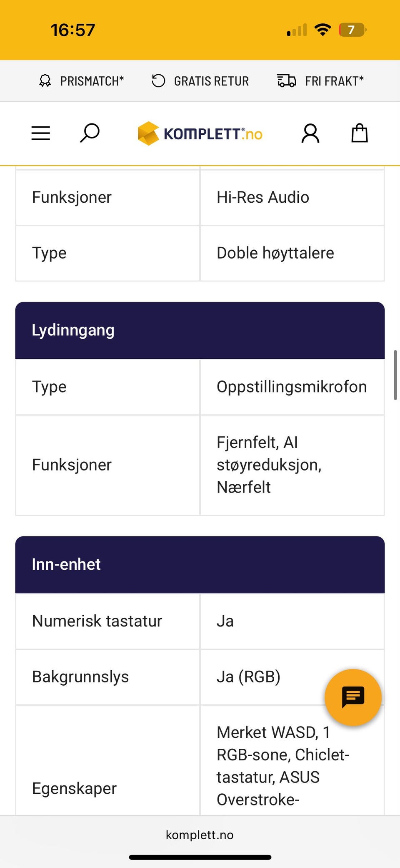Collapse the Lydinngang section header
The image size is (400, 868).
click(200, 330)
